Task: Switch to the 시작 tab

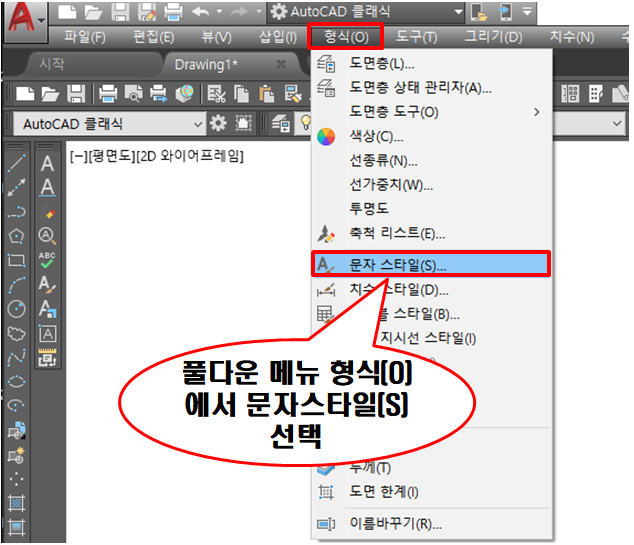Action: [52, 64]
